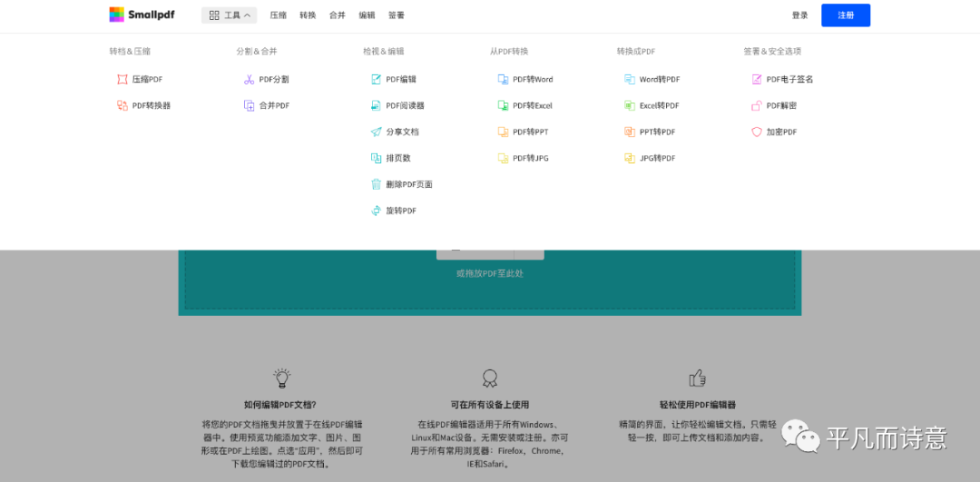Click the 分享文档 paper plane icon
The width and height of the screenshot is (980, 482).
376,133
